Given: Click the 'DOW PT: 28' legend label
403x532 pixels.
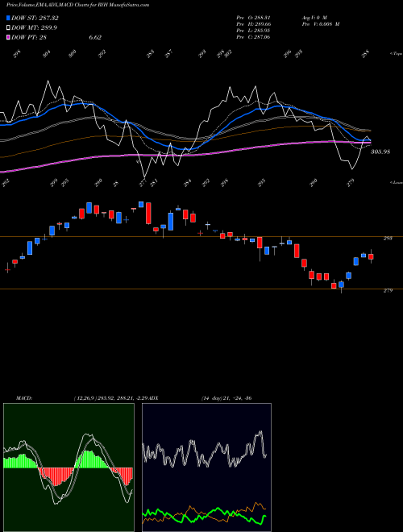Looking at the screenshot, I should pyautogui.click(x=29, y=37).
